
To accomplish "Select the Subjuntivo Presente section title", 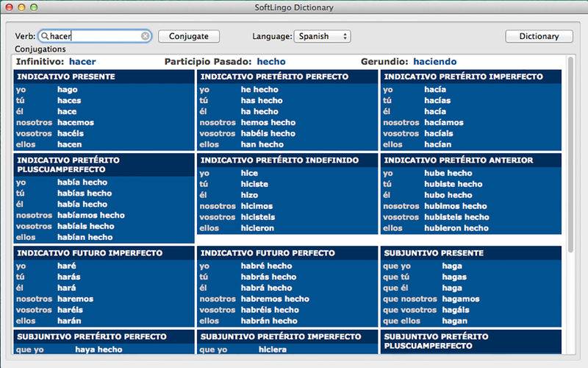I will [434, 252].
